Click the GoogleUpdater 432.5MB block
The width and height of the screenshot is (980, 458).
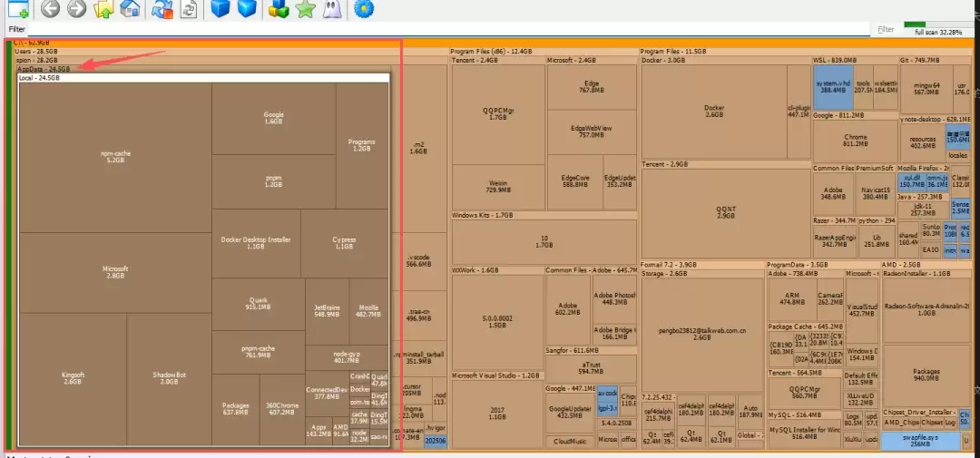[x=569, y=412]
